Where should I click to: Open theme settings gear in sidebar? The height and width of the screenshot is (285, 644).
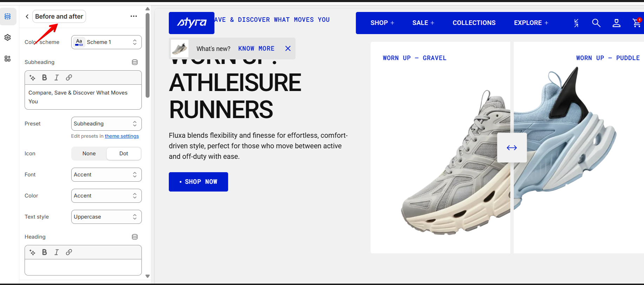coord(8,38)
